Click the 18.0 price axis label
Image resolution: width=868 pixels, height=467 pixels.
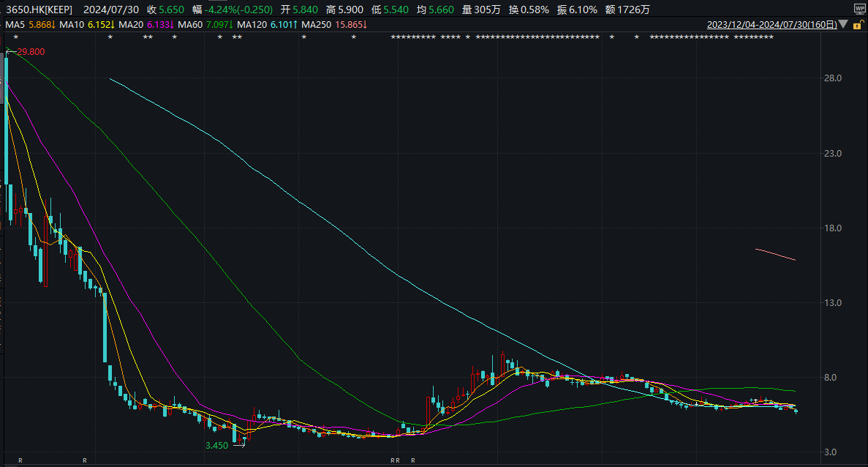833,228
